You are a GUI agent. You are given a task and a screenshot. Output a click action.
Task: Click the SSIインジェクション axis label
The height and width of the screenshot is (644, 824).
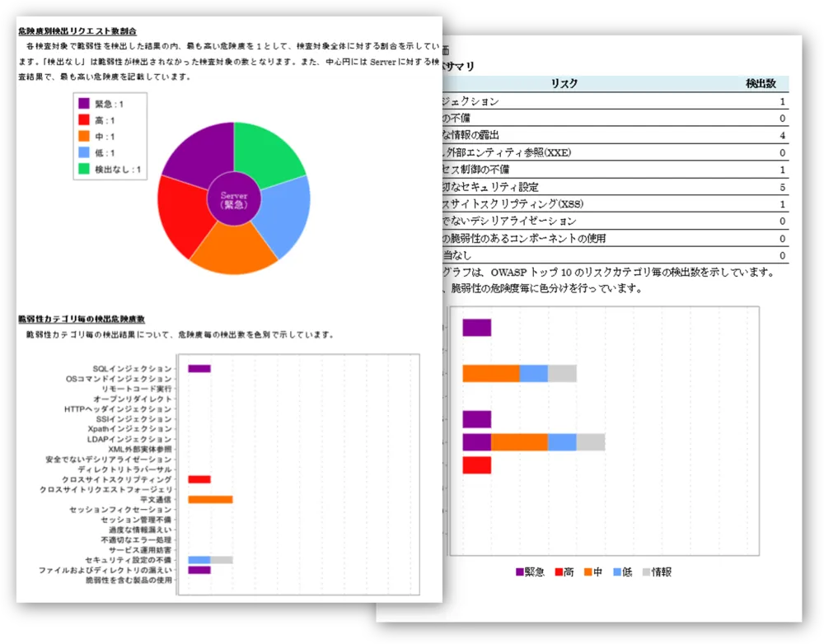point(134,418)
